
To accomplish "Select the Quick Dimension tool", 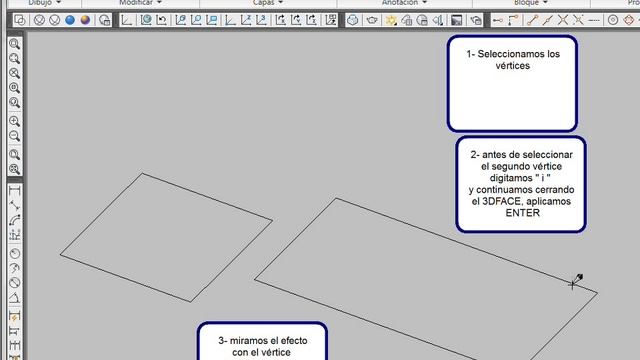I will pos(15,316).
